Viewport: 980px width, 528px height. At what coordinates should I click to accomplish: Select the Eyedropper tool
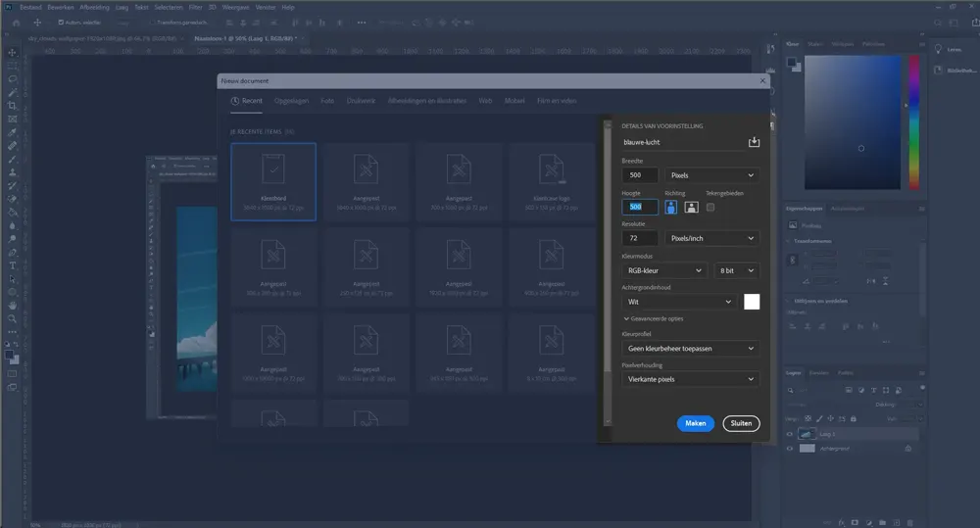click(12, 132)
